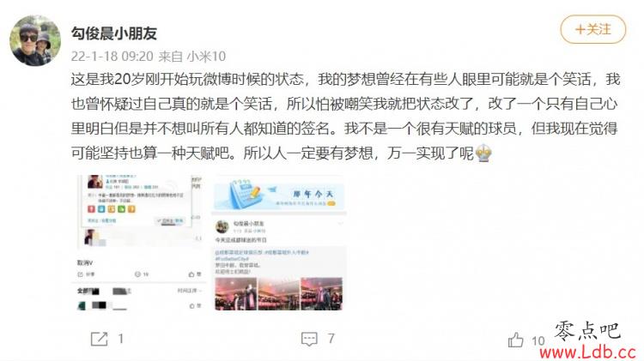The image size is (644, 361).
Task: Click the 小米10 source link
Action: coord(206,57)
